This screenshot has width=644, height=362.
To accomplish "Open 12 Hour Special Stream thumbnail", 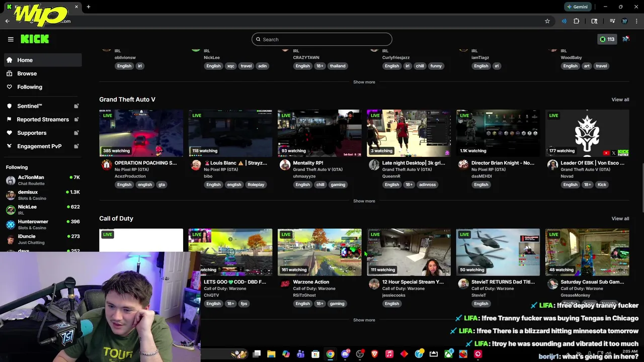I will pos(409,252).
